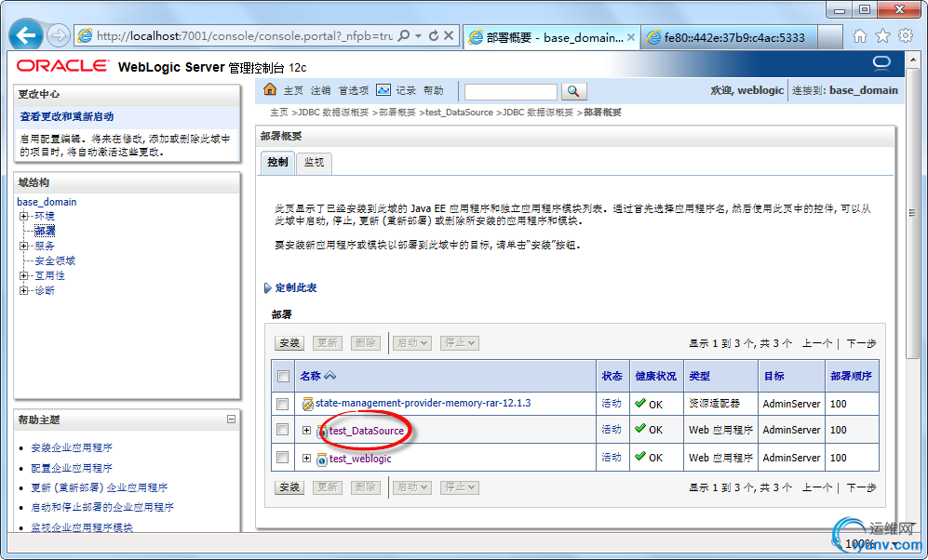The image size is (928, 560).
Task: Open help topic 安装企业应用程序
Action: [72, 447]
